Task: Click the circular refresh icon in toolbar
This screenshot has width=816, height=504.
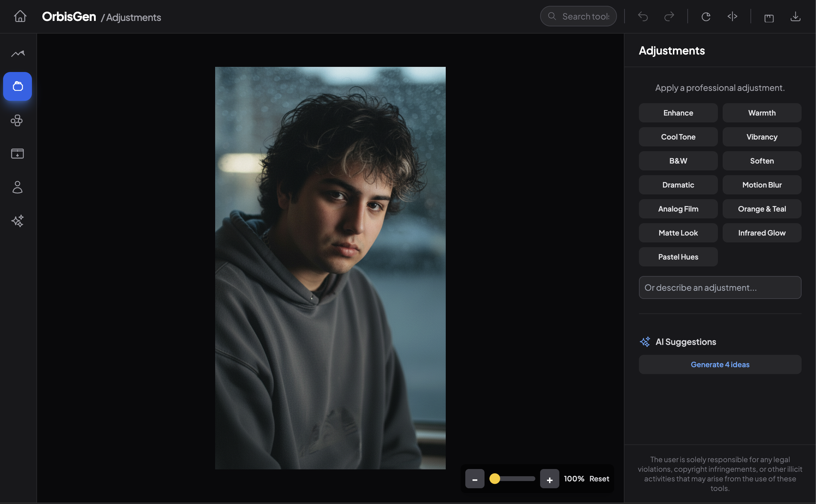Action: 706,16
